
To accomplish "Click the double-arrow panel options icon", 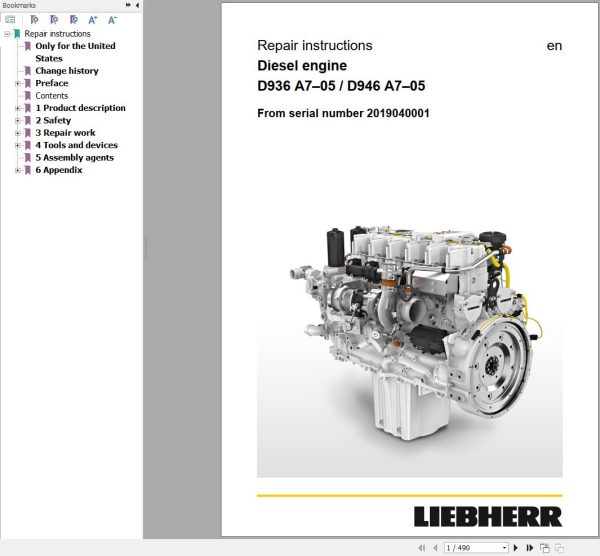I will (128, 5).
